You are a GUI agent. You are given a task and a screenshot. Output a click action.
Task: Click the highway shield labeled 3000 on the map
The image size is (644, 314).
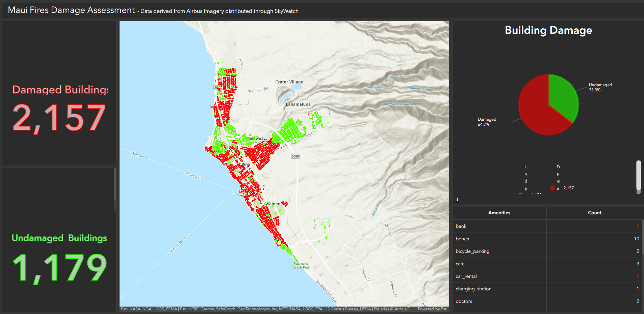coord(294,156)
